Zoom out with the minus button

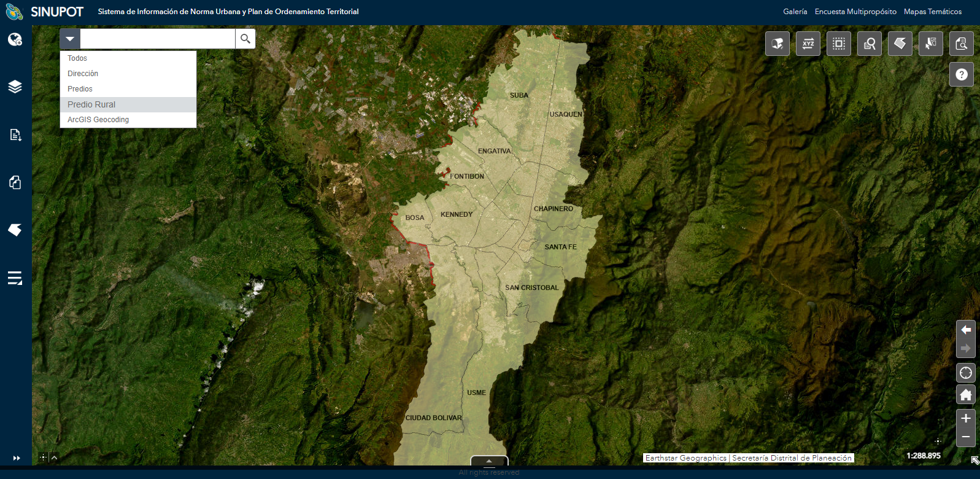point(966,437)
